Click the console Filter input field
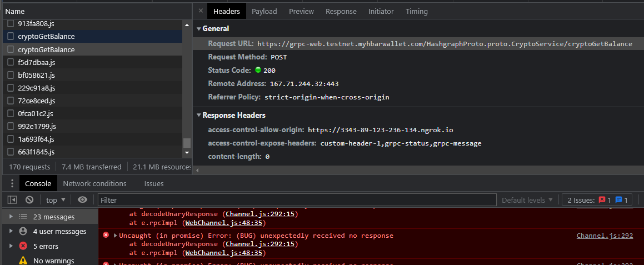Screen dimensions: 644x265 (297, 200)
